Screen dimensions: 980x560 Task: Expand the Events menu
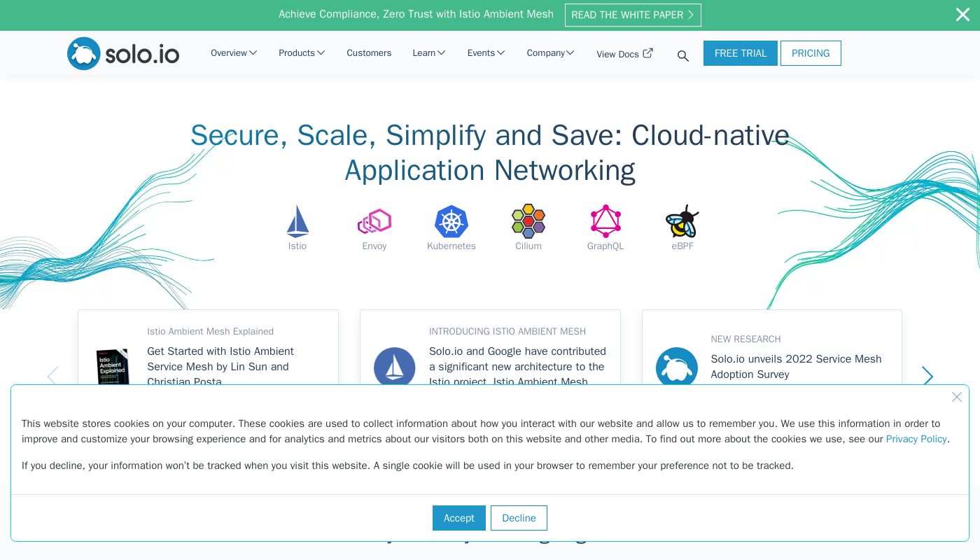pos(486,52)
